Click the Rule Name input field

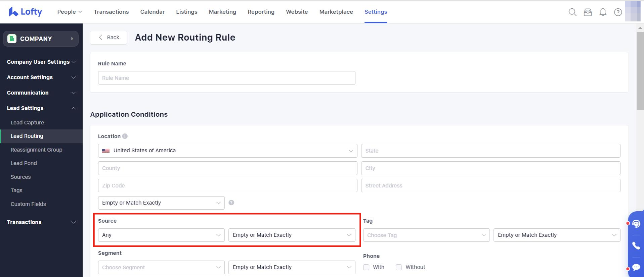tap(226, 78)
